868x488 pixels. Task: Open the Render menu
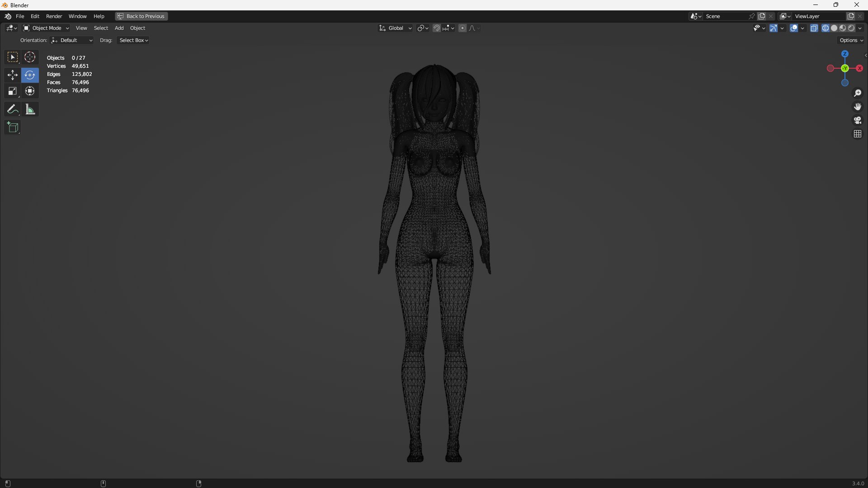coord(54,16)
